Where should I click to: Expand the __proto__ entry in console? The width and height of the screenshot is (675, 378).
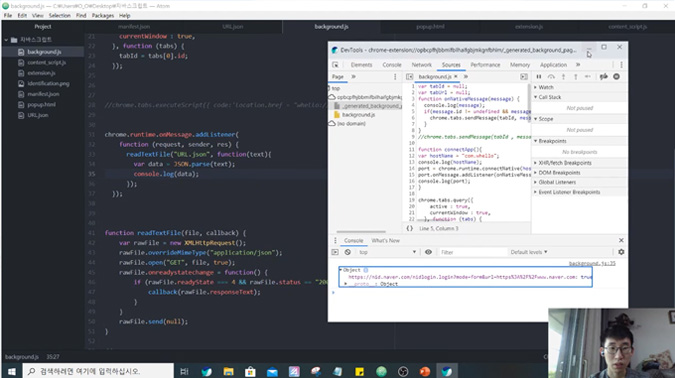pyautogui.click(x=346, y=284)
